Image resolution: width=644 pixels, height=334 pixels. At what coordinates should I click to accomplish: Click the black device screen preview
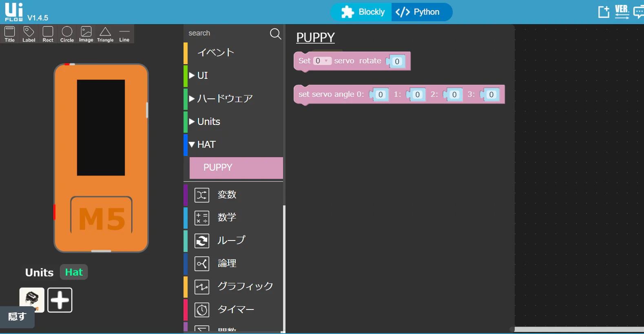(101, 128)
